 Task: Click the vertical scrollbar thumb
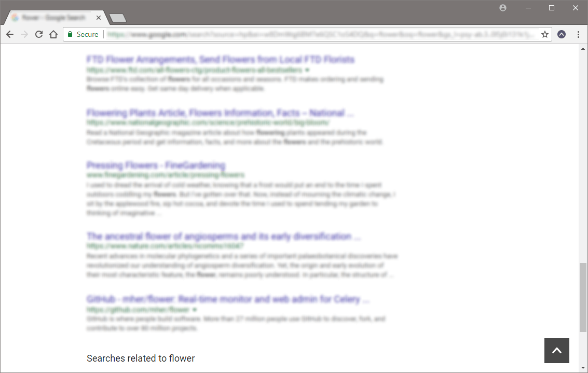pos(583,298)
